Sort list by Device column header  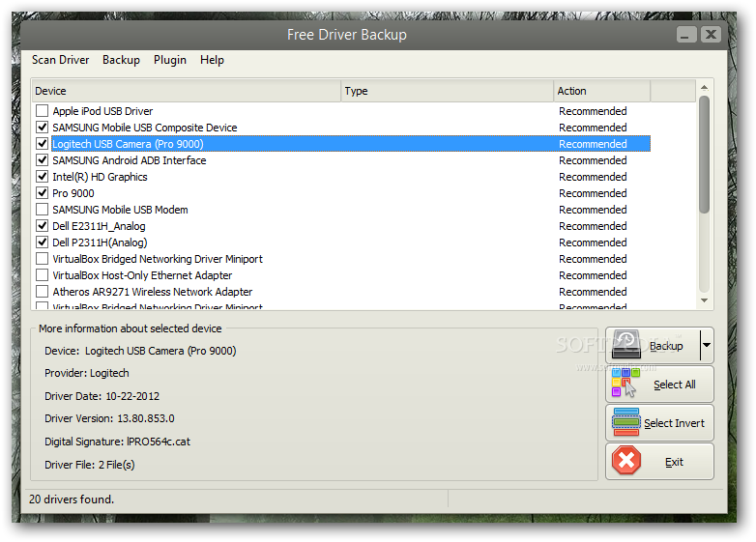click(187, 91)
